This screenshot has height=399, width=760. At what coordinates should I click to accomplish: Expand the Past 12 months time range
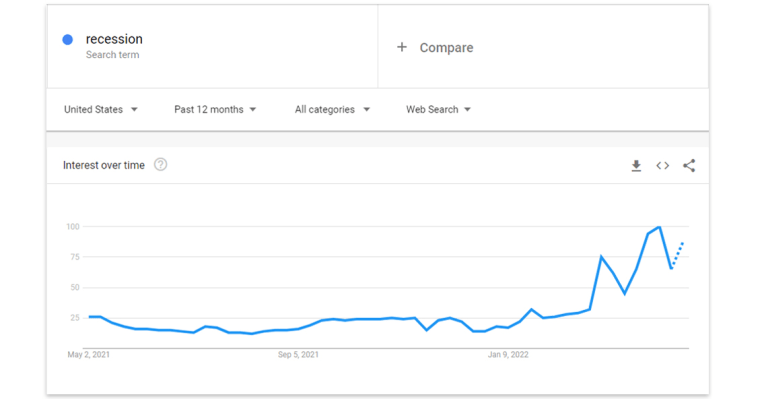click(x=215, y=110)
